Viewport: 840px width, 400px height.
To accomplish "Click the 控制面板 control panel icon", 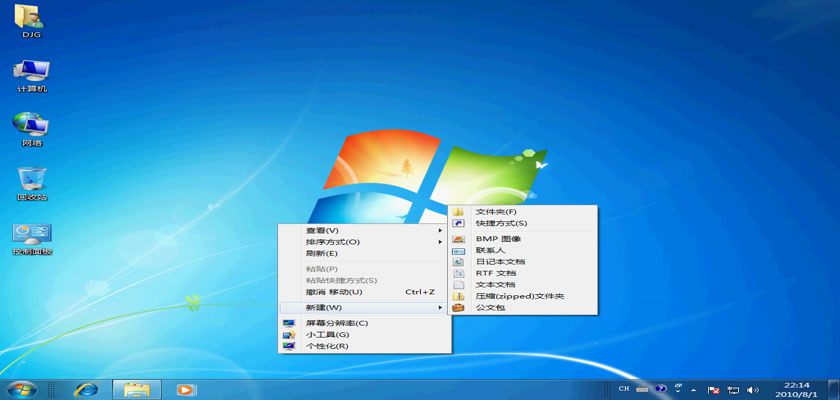I will coord(31,235).
